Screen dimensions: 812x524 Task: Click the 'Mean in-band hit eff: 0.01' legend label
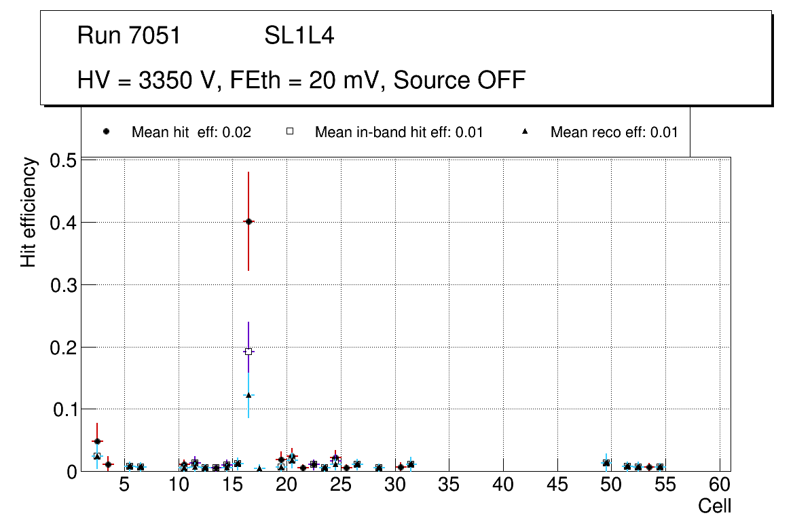[399, 132]
